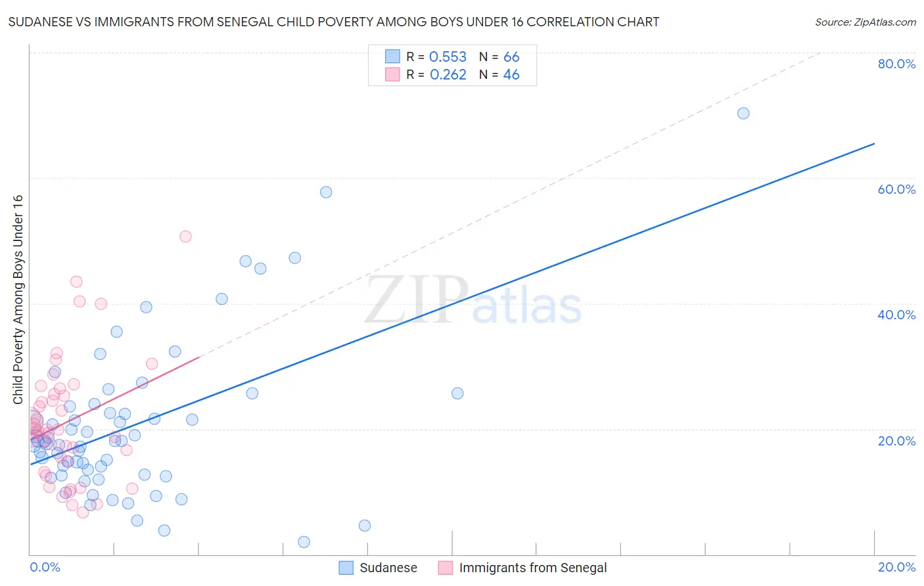This screenshot has height=586, width=924.
Task: Click the blue data point near 58%
Action: click(x=326, y=192)
